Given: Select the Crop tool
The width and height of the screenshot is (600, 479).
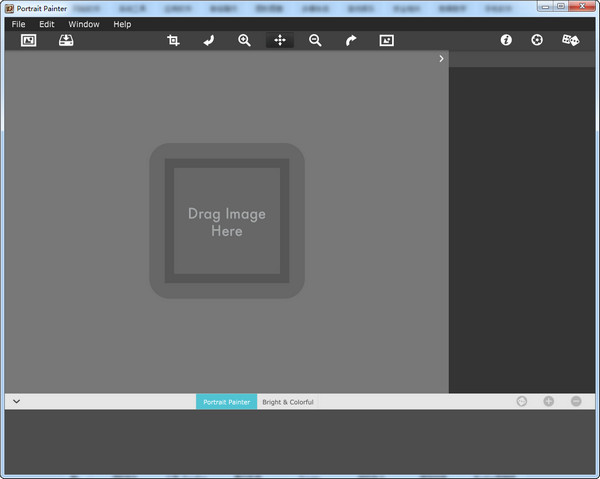Looking at the screenshot, I should 173,40.
